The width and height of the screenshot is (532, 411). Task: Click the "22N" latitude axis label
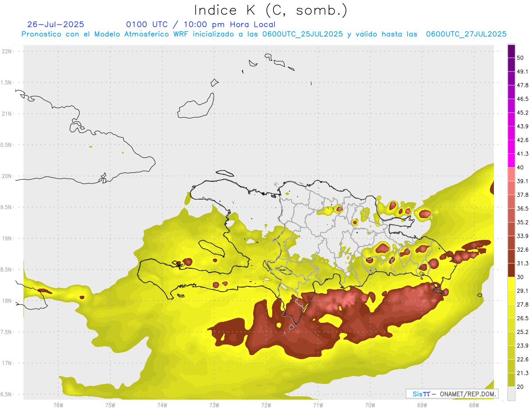(8, 51)
